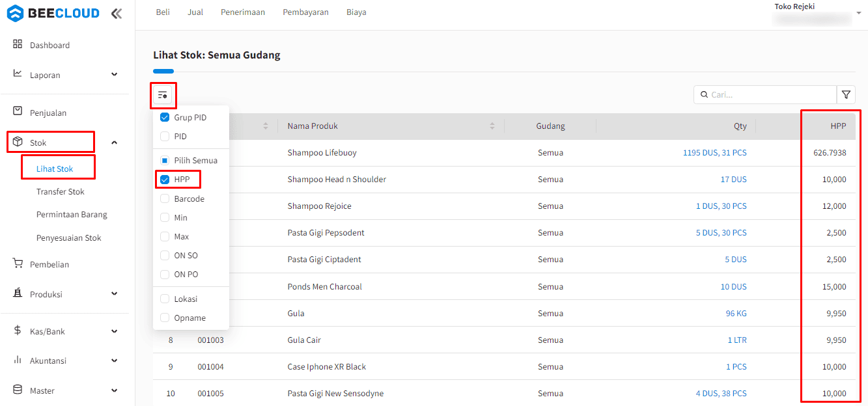The width and height of the screenshot is (868, 406).
Task: Click the 626.7938 HPP value
Action: coord(830,153)
